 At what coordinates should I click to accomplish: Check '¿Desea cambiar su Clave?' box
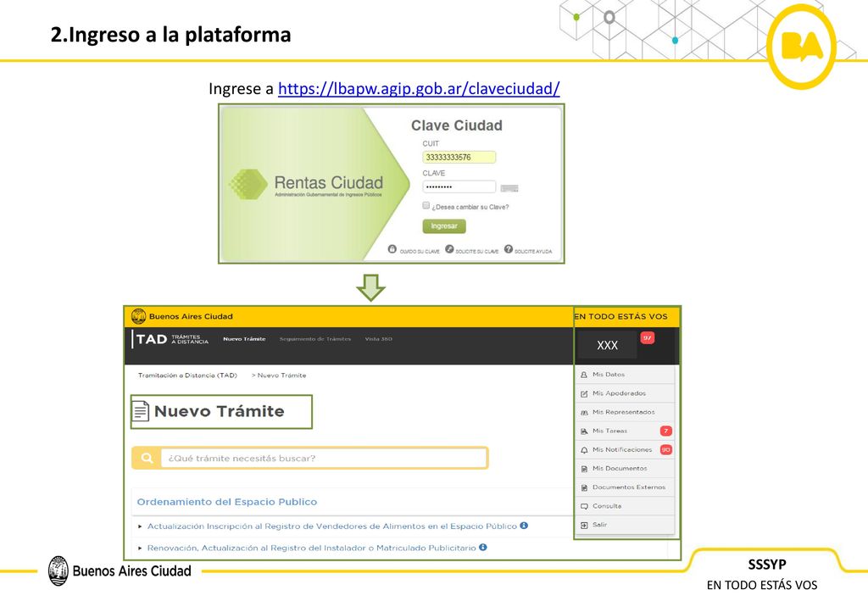426,205
